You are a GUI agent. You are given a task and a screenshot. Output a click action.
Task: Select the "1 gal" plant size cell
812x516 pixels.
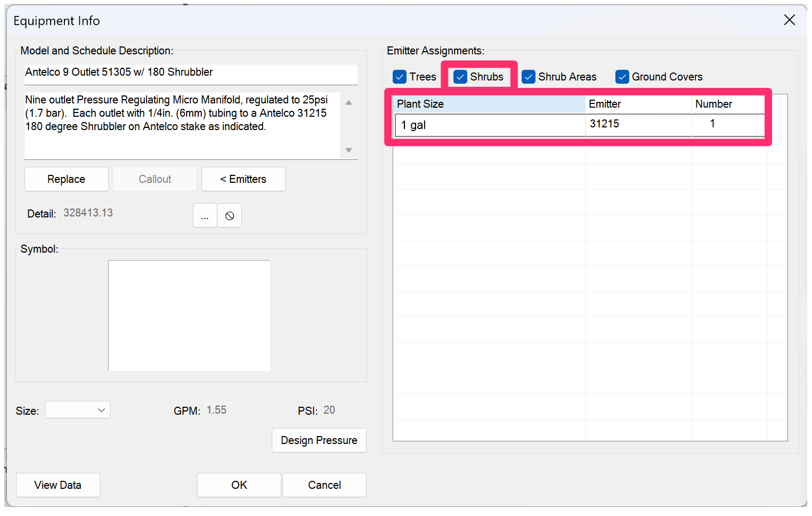point(489,125)
